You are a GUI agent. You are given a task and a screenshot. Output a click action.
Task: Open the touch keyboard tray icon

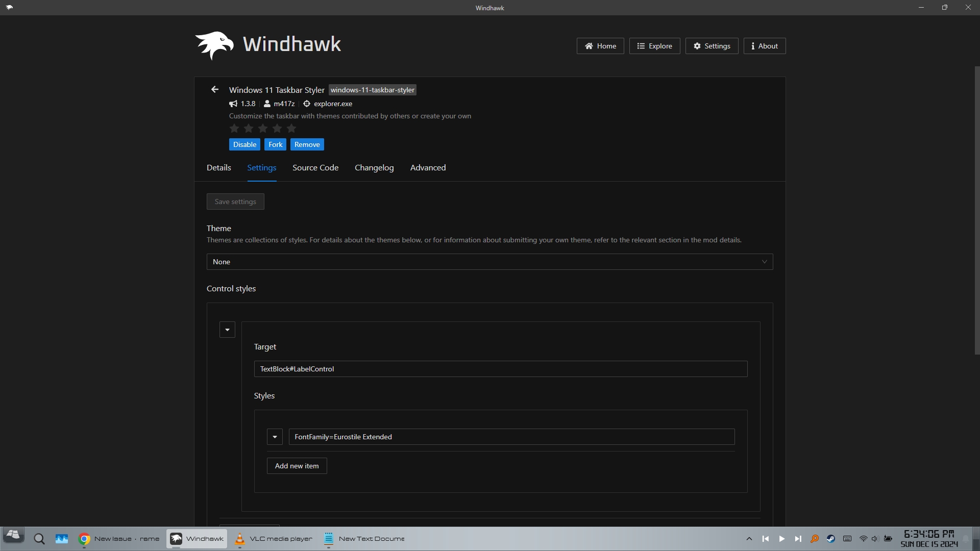[x=847, y=539]
